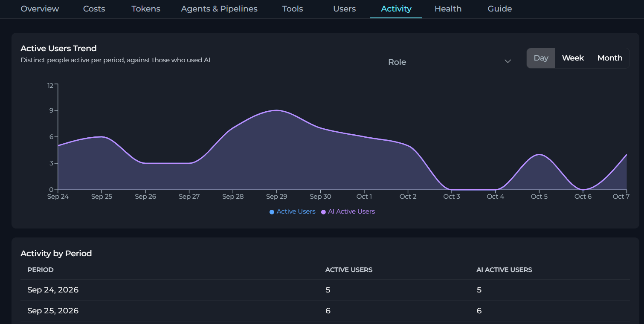Click the blue Active Users legend dot
This screenshot has width=644, height=324.
pyautogui.click(x=272, y=212)
